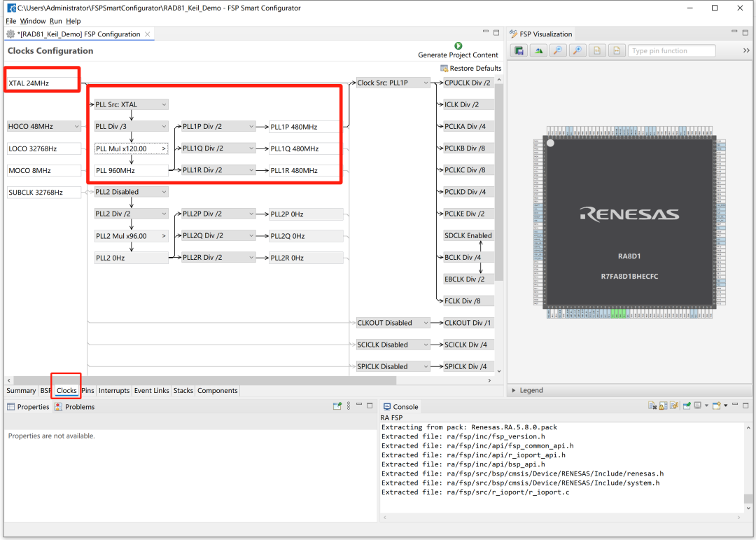Expand the PLL2 Disabled source dropdown
Image resolution: width=756 pixels, height=540 pixels.
click(132, 192)
